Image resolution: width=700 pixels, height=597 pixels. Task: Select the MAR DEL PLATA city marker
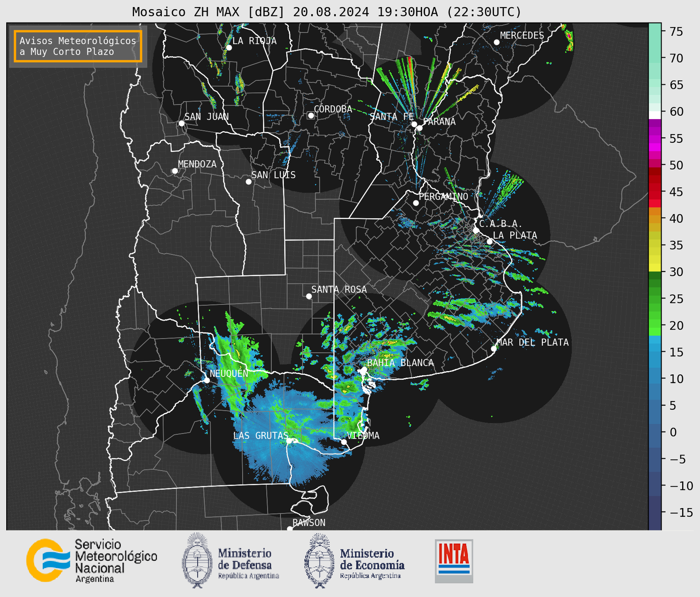(494, 349)
